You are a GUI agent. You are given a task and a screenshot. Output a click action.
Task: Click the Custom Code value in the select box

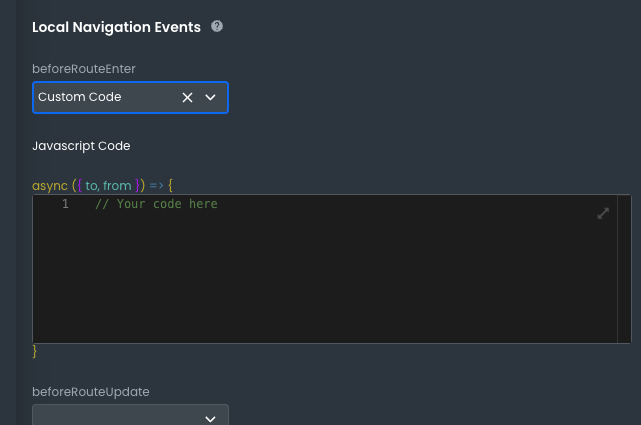click(x=80, y=97)
